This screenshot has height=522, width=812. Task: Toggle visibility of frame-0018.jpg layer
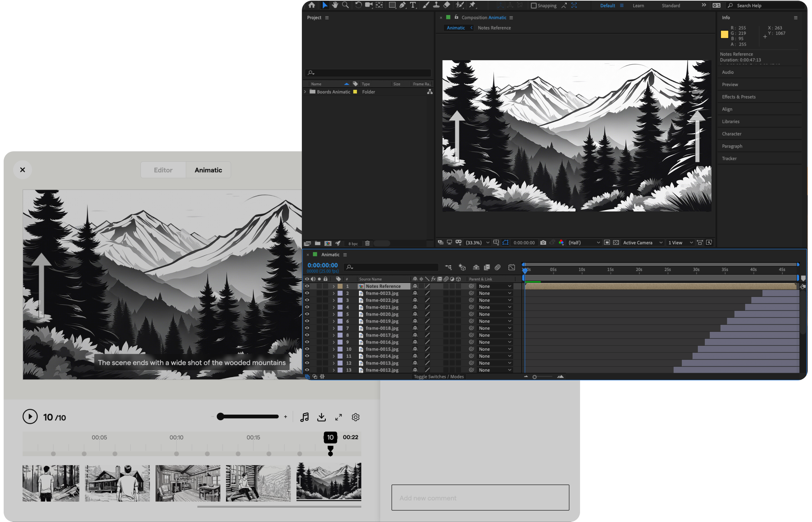[307, 328]
